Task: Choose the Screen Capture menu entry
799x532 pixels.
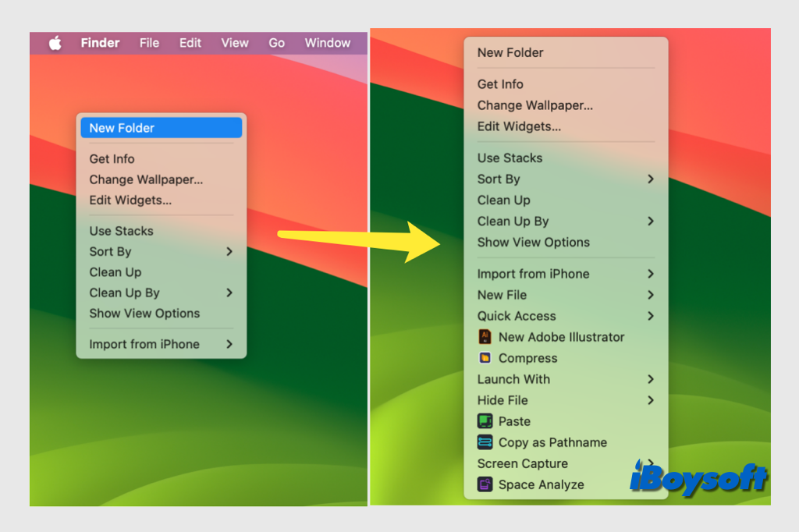Action: tap(523, 463)
